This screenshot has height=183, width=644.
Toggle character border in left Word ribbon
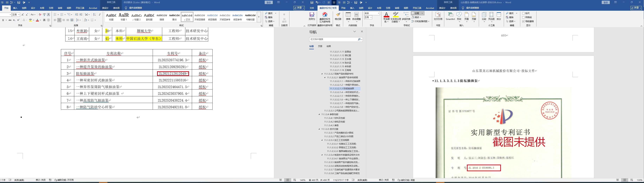[48, 15]
